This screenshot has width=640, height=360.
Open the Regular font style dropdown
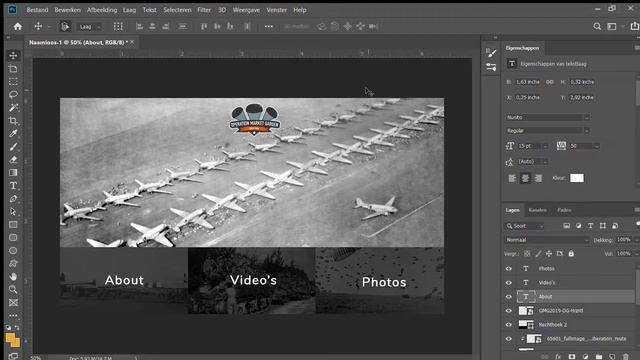547,131
